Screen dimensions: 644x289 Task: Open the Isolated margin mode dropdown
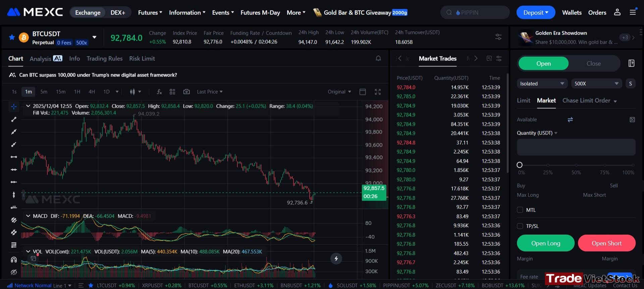click(x=542, y=84)
